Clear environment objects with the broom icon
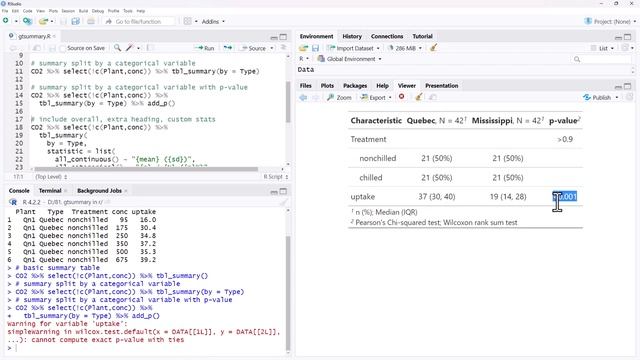 pos(433,48)
